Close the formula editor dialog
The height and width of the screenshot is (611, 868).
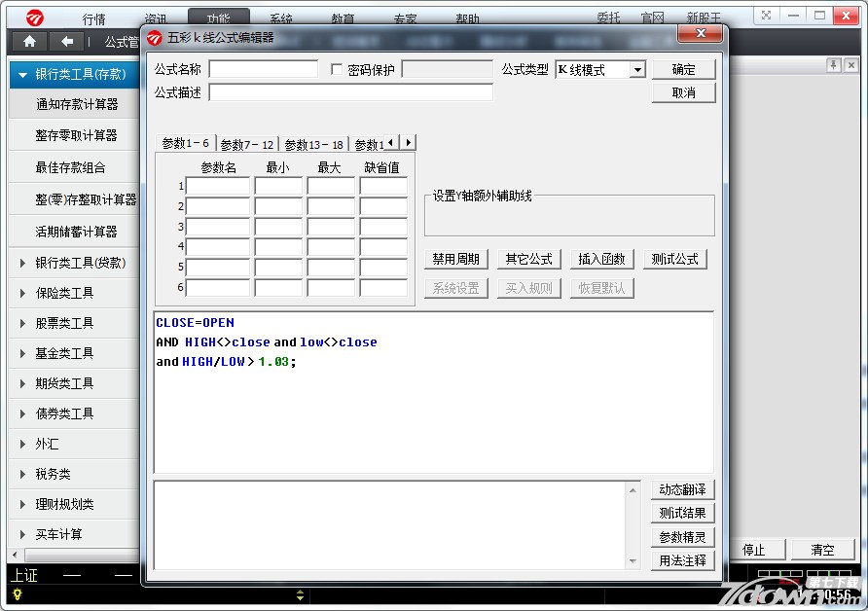click(x=701, y=34)
